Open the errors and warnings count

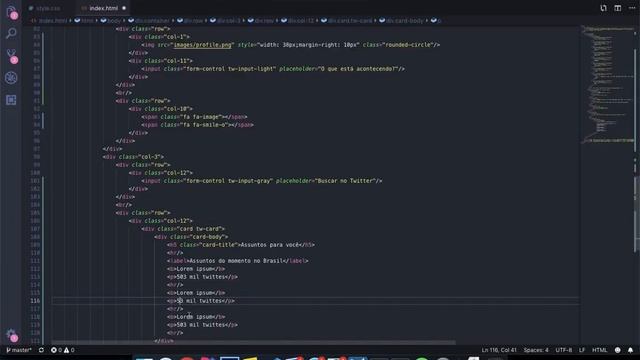pos(62,350)
